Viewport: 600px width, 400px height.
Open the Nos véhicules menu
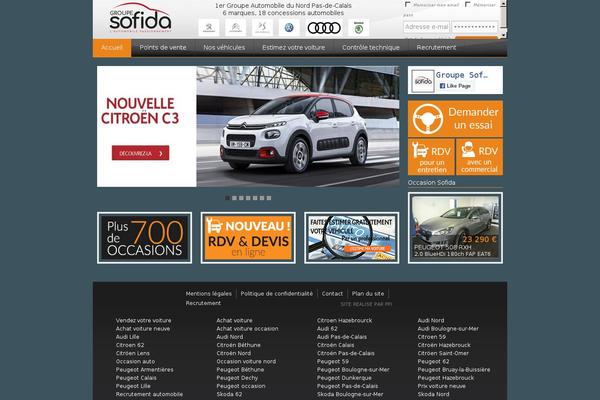(224, 47)
